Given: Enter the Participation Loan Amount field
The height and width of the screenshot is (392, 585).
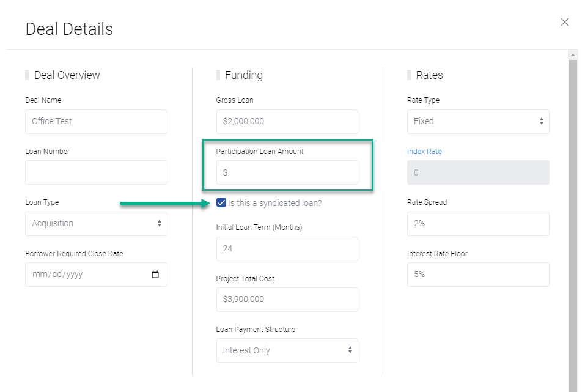Looking at the screenshot, I should (x=287, y=172).
